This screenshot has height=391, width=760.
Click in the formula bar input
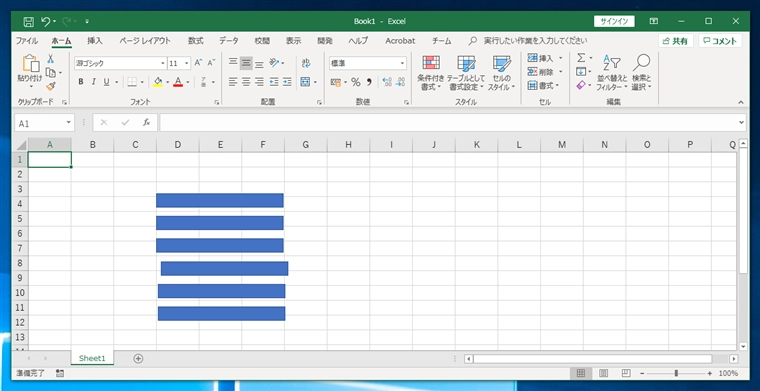click(449, 123)
